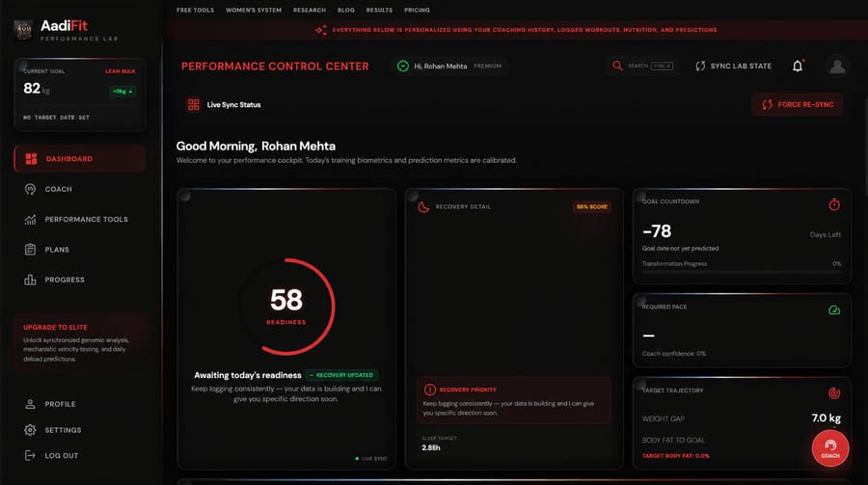The width and height of the screenshot is (868, 485).
Task: Click the Force Re-Sync button
Action: (798, 105)
